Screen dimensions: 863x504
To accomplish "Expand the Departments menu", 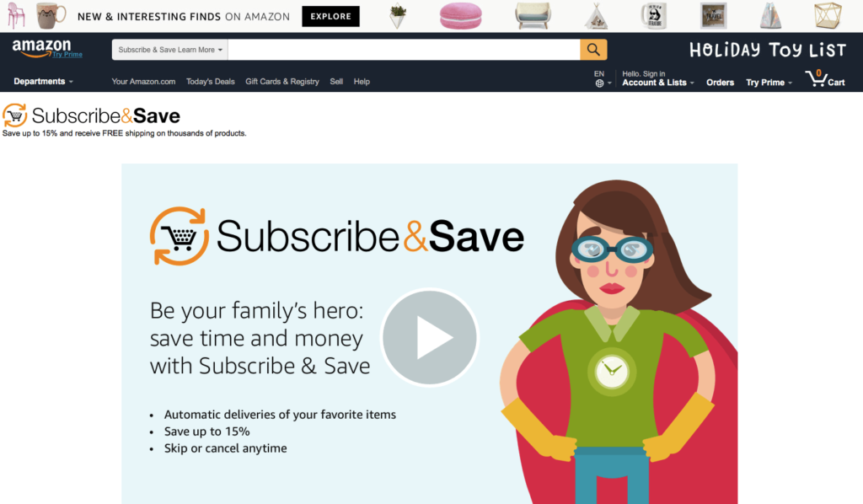I will 43,82.
